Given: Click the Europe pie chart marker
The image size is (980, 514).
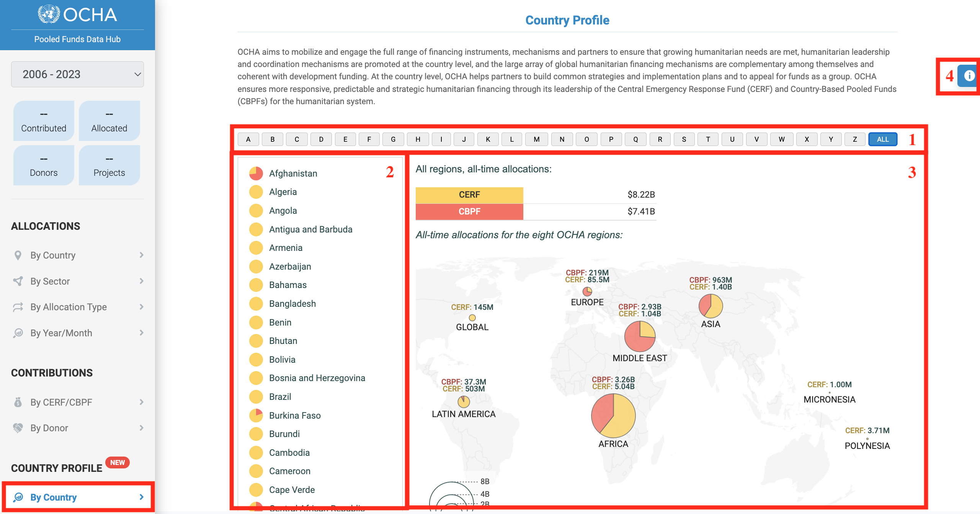Looking at the screenshot, I should pyautogui.click(x=587, y=291).
